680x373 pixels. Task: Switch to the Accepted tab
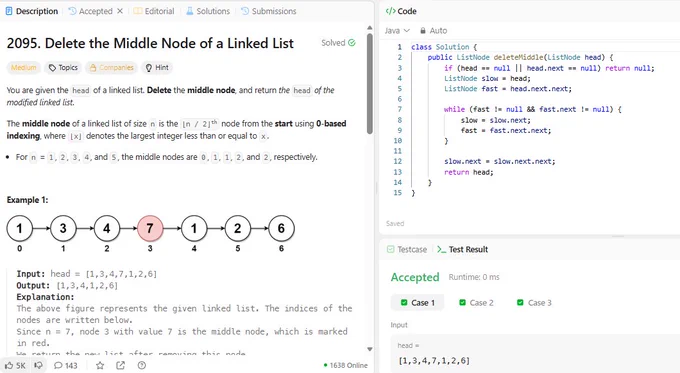pos(90,11)
